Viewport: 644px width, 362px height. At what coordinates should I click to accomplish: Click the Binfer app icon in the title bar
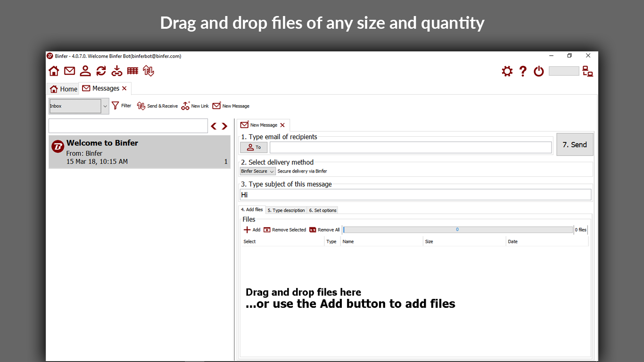[50, 56]
